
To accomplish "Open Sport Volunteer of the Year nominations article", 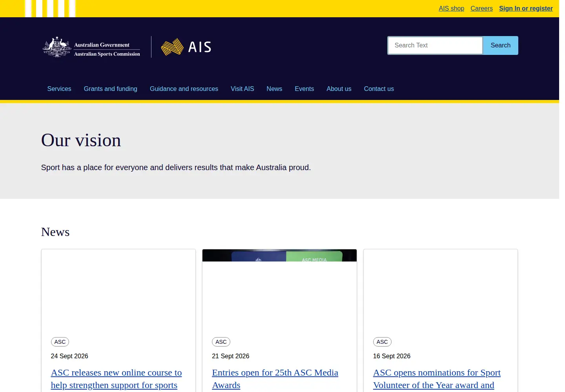I will (x=437, y=379).
